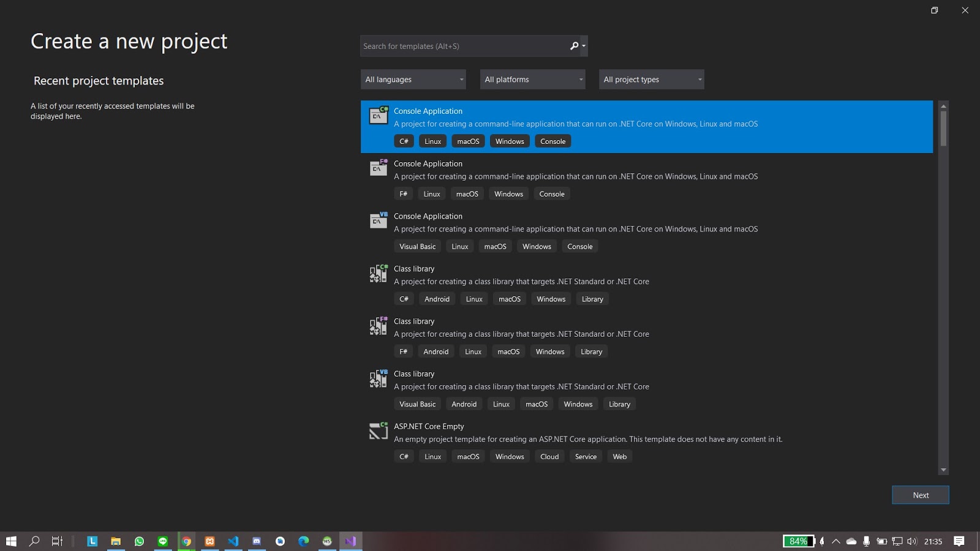Switch to Visual Studio Code on the taskbar

233,541
